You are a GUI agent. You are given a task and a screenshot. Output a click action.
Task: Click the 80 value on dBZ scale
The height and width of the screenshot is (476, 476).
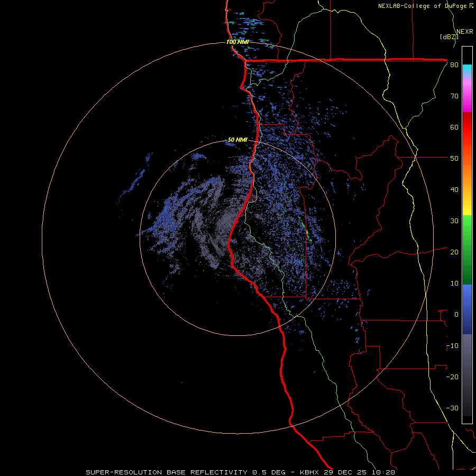(454, 65)
